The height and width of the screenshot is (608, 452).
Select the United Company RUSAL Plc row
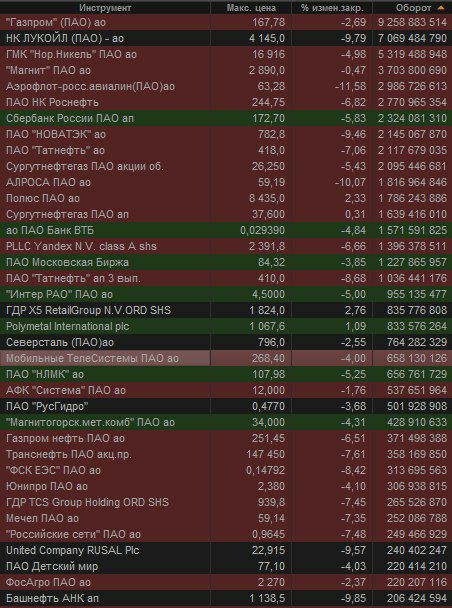click(x=226, y=550)
